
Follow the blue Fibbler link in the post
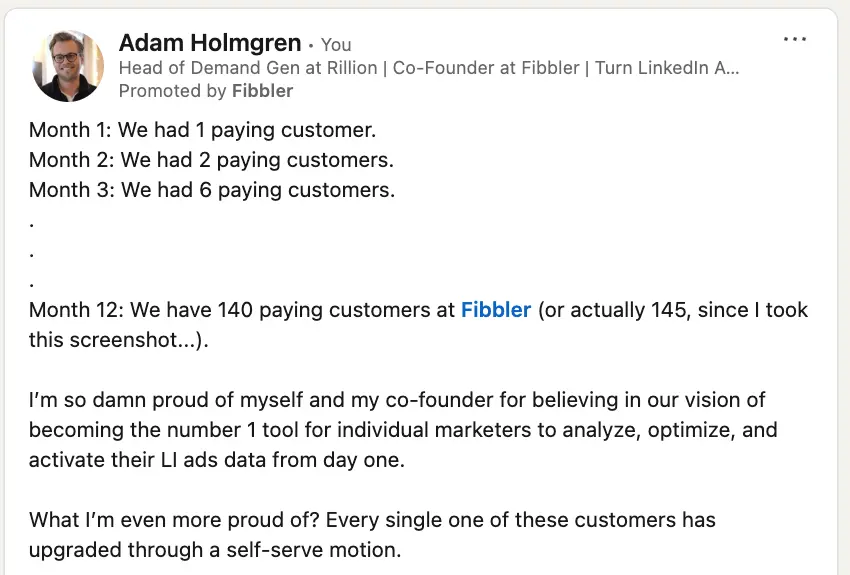(495, 310)
